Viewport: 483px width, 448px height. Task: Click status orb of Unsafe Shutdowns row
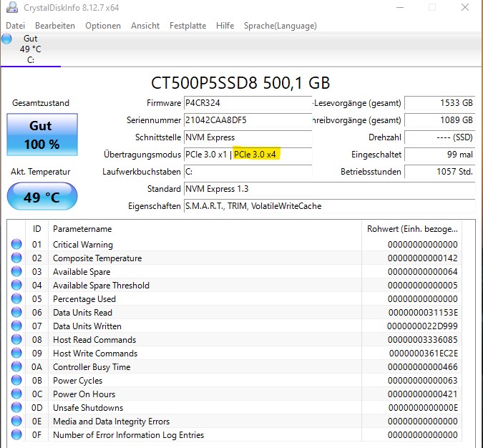[x=16, y=407]
